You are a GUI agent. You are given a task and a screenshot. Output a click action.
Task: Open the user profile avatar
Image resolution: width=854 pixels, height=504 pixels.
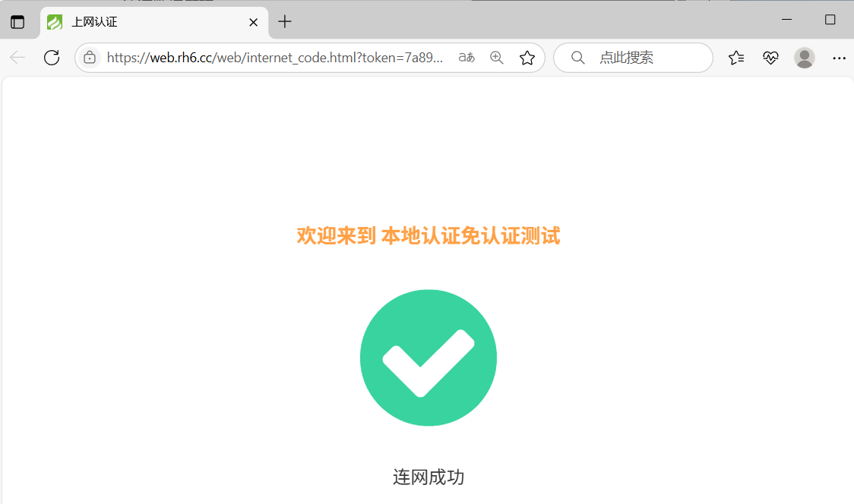click(x=805, y=57)
